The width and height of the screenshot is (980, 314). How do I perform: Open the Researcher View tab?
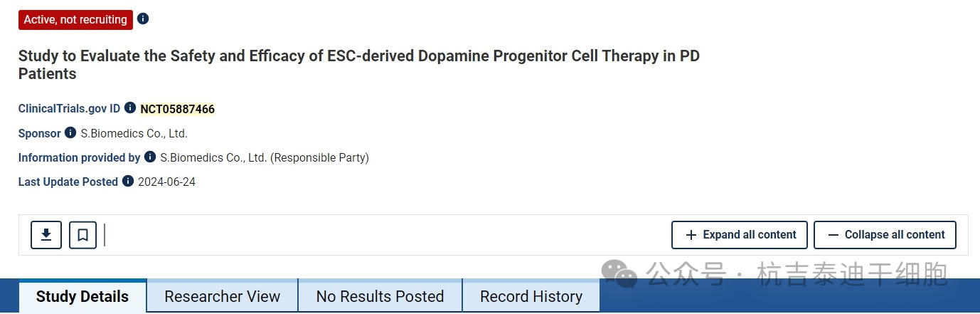click(222, 296)
